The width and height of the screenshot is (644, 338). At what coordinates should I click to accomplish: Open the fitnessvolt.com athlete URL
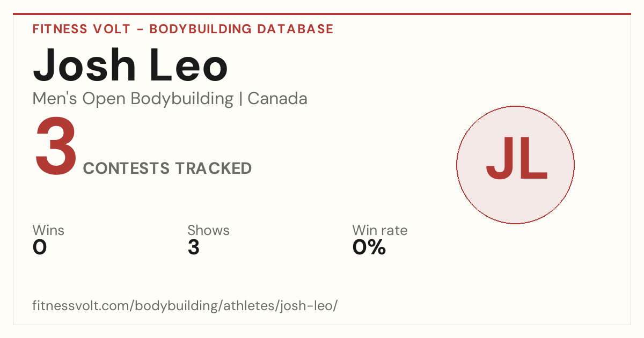coord(185,306)
